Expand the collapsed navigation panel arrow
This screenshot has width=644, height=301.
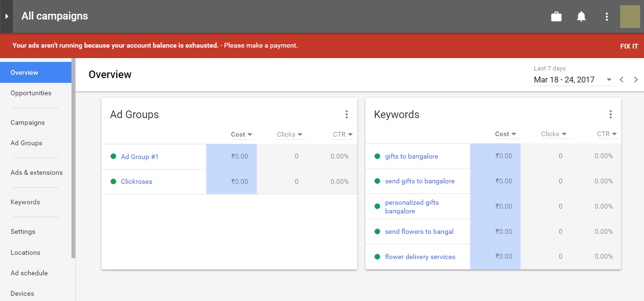click(6, 16)
